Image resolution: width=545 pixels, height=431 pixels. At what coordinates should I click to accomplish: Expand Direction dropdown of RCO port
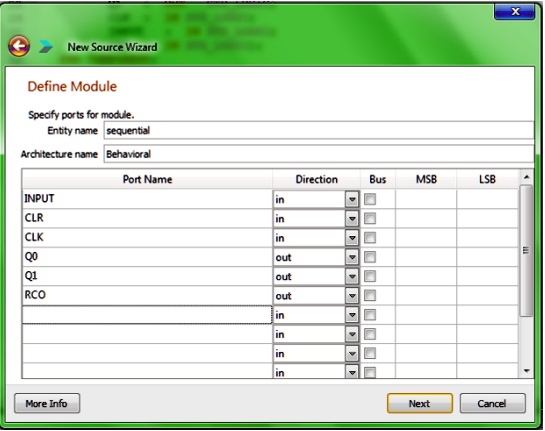[x=352, y=296]
